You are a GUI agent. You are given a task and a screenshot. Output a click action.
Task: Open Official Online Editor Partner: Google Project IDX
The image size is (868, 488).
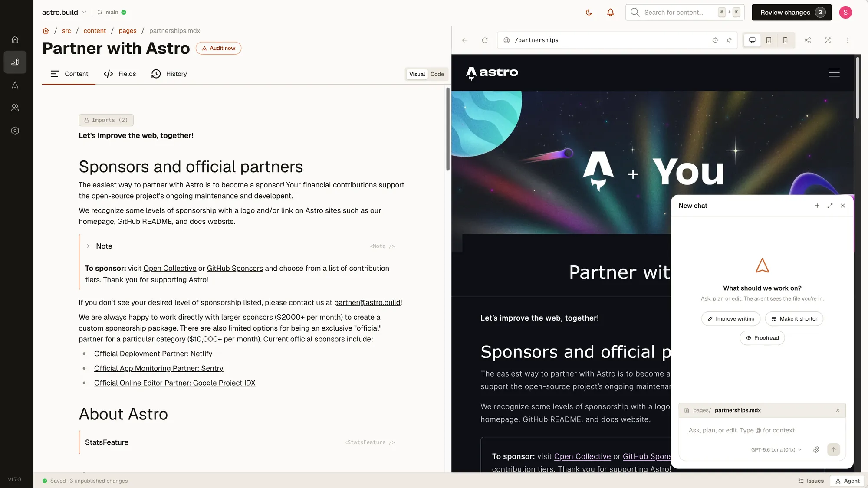(175, 383)
